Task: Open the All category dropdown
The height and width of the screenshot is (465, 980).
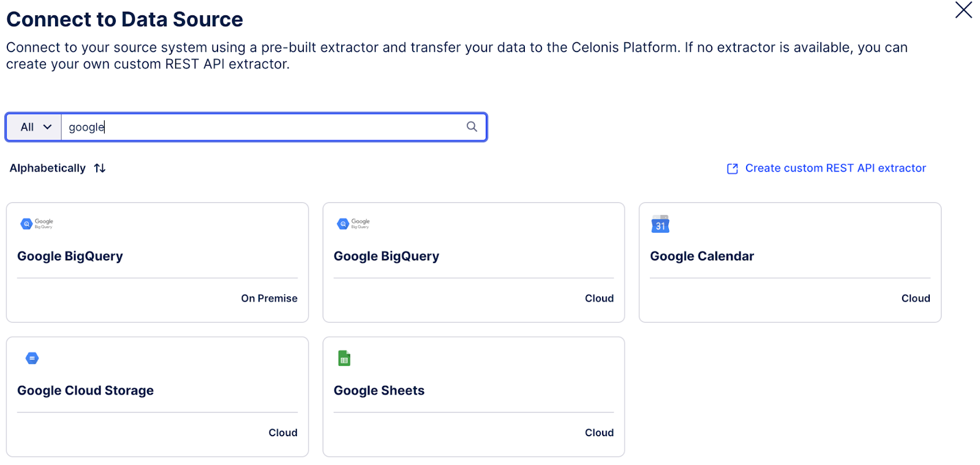Action: (x=34, y=127)
